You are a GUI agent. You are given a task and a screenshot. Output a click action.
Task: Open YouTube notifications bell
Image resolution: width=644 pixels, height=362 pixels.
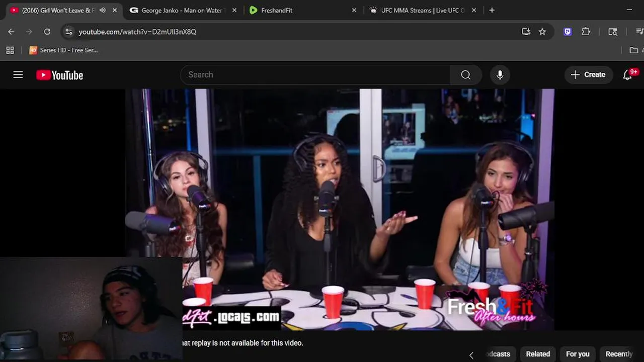click(627, 74)
